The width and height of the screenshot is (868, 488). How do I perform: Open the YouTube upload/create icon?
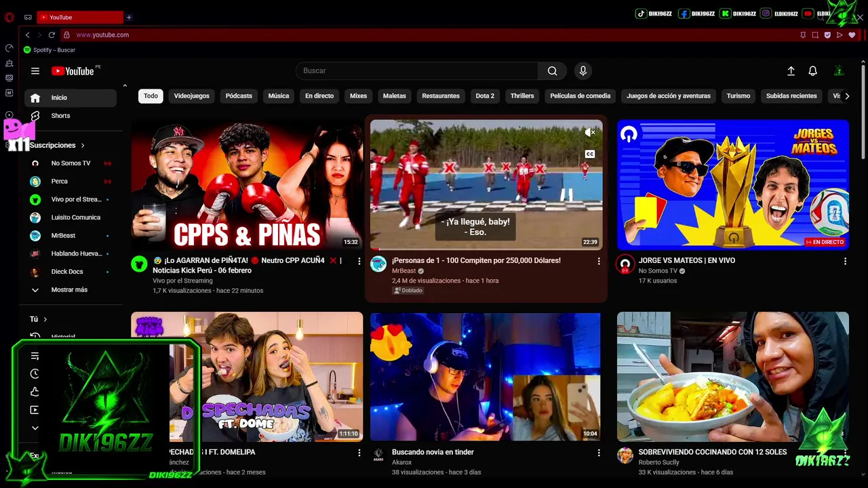pos(791,70)
